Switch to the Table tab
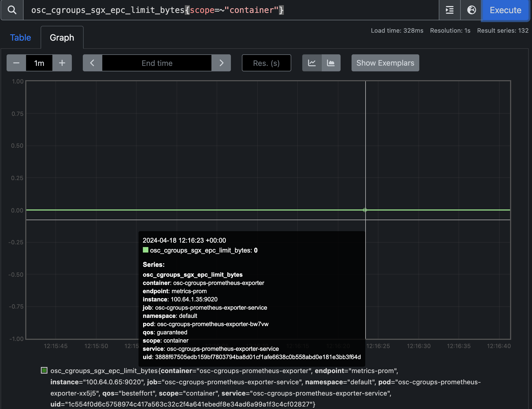 pos(21,38)
